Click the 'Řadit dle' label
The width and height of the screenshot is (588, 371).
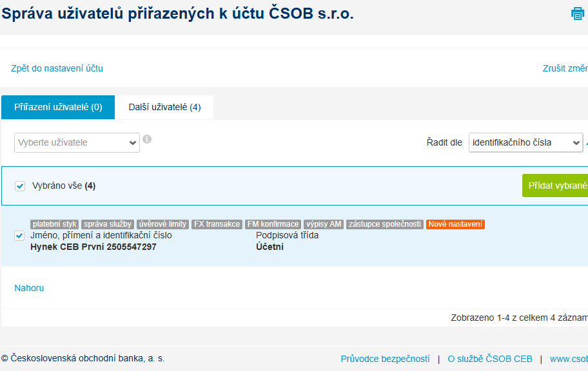pos(444,143)
